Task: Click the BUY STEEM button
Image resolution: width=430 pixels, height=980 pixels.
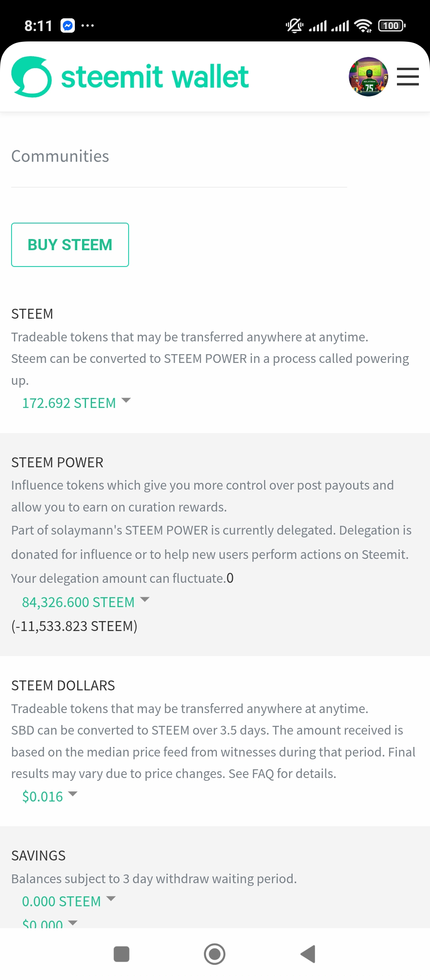Action: pyautogui.click(x=70, y=245)
